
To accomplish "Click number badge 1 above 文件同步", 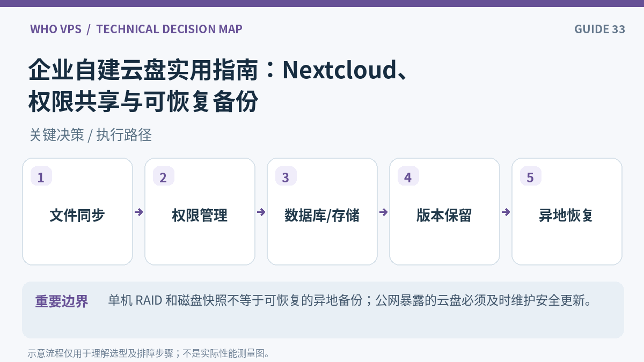I will pyautogui.click(x=41, y=176).
